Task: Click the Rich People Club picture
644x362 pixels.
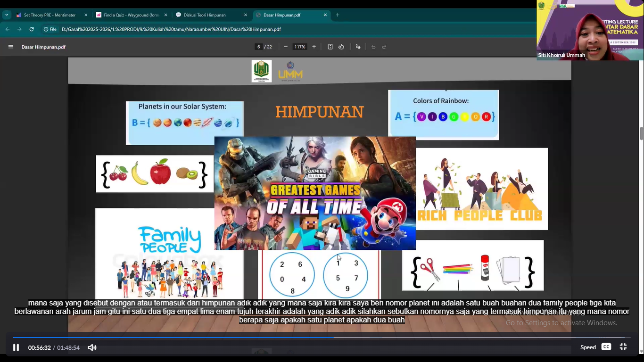Action: pyautogui.click(x=482, y=189)
